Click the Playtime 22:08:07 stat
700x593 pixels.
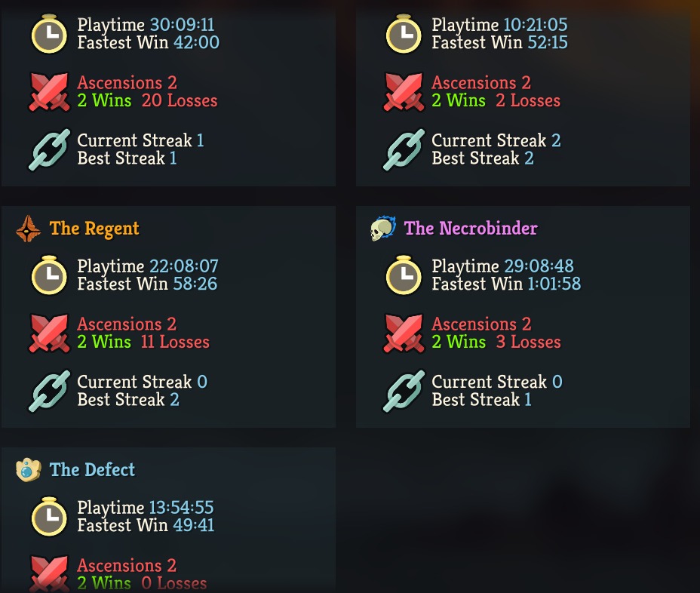coord(148,266)
